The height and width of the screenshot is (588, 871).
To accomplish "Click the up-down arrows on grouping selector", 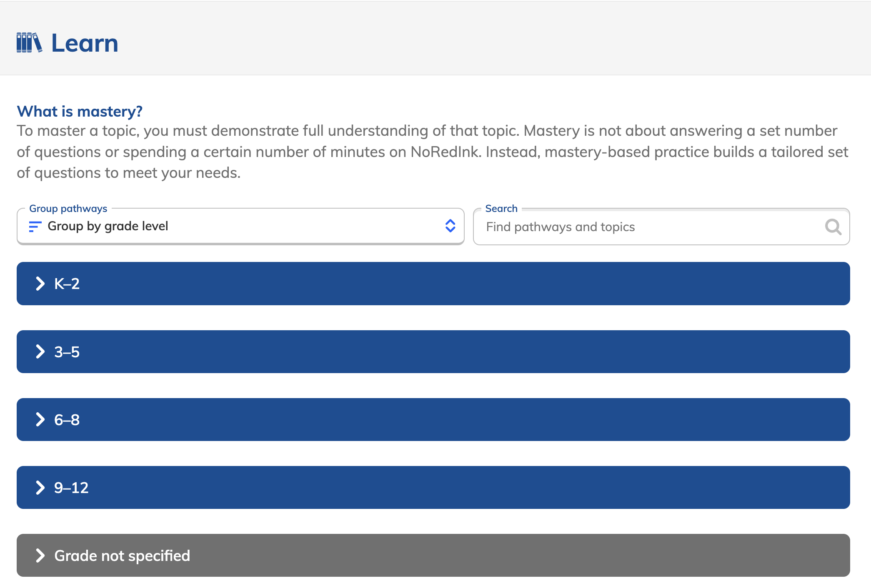I will coord(450,226).
